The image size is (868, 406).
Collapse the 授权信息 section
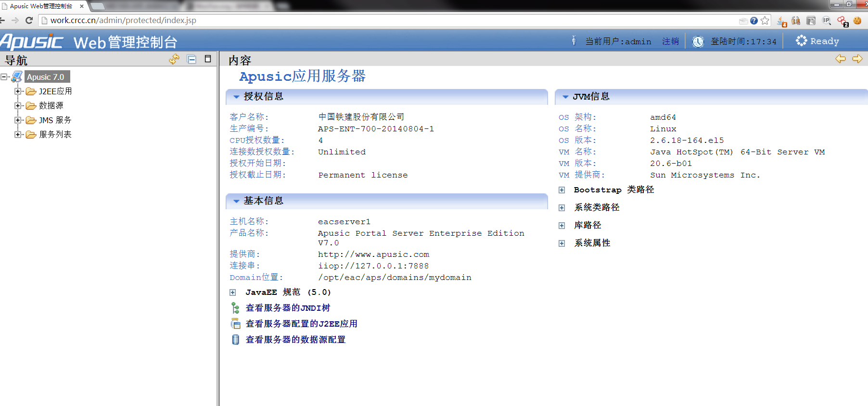(236, 97)
